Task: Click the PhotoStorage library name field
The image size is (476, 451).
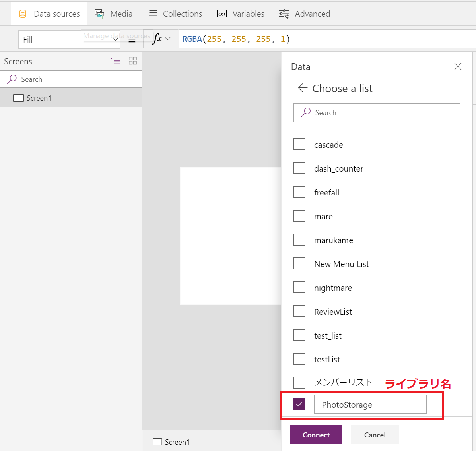Action: point(370,404)
